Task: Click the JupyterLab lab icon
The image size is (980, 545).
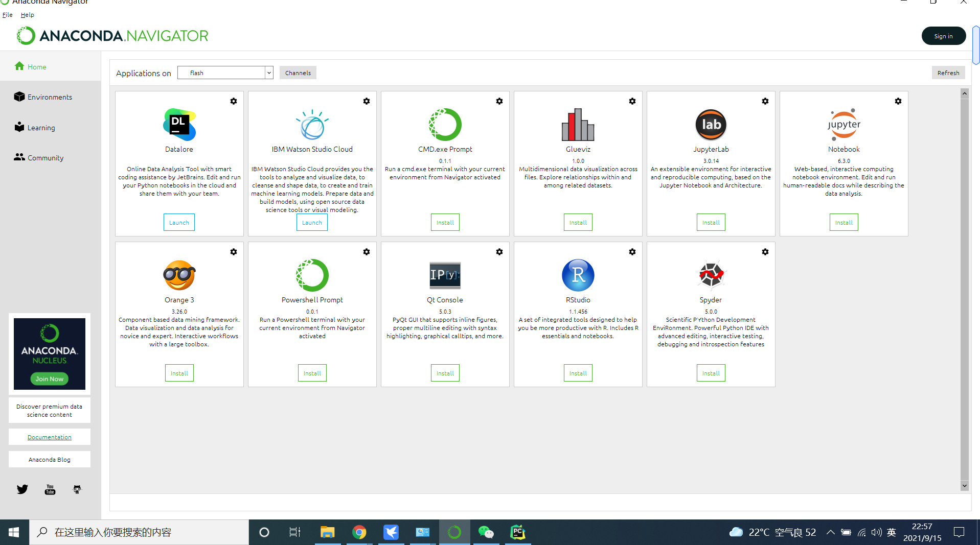Action: [711, 124]
